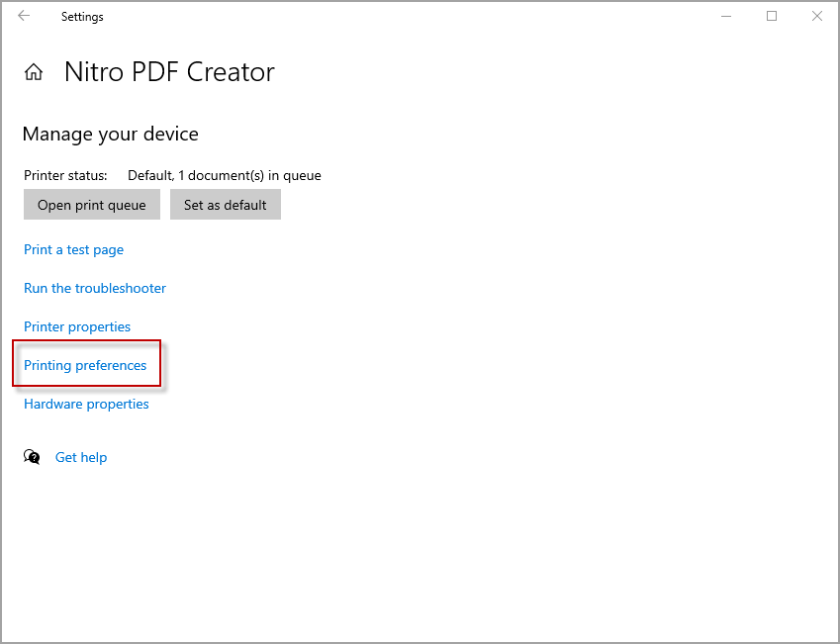Follow the Get help text link
Screen dimensions: 840x644
[81, 457]
